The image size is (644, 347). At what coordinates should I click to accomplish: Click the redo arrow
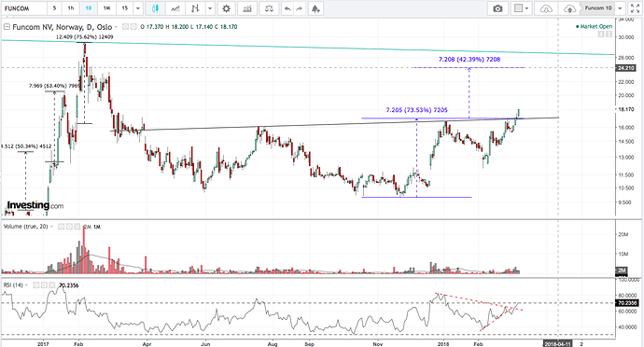(299, 8)
